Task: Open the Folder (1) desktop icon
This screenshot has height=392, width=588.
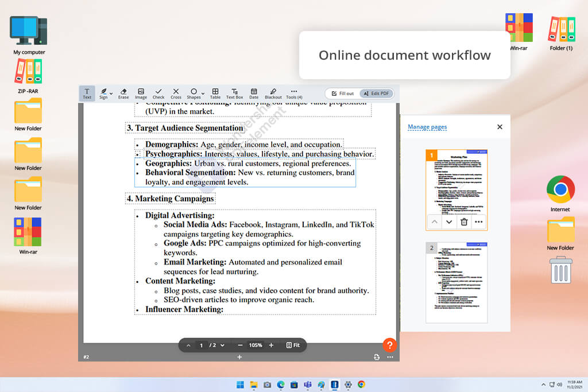Action: (561, 33)
